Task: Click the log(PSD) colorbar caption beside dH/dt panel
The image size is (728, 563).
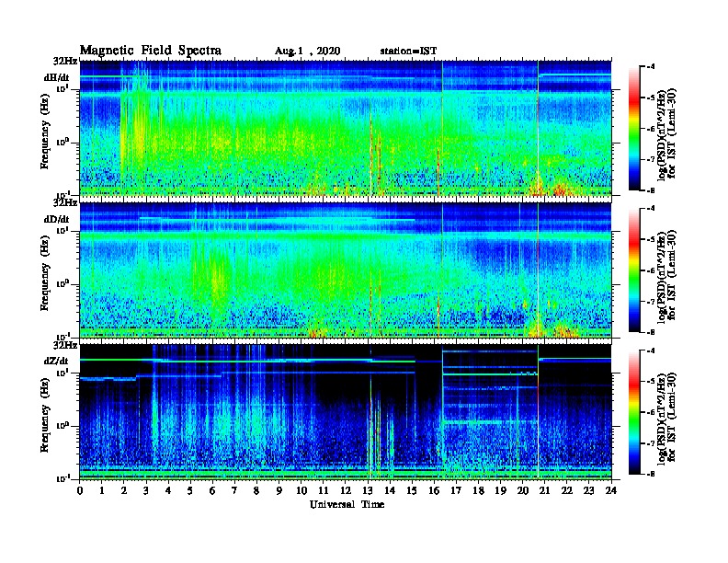Action: [x=666, y=134]
